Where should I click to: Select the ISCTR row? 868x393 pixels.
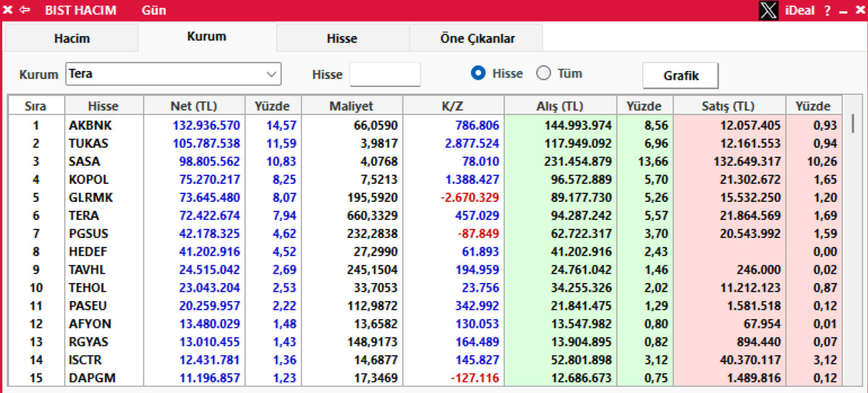point(425,360)
